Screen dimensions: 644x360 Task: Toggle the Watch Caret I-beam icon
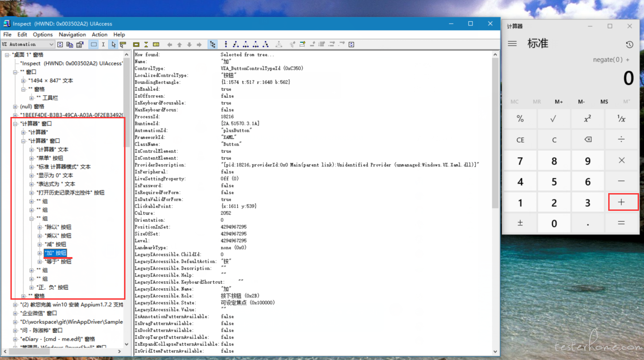pos(103,44)
